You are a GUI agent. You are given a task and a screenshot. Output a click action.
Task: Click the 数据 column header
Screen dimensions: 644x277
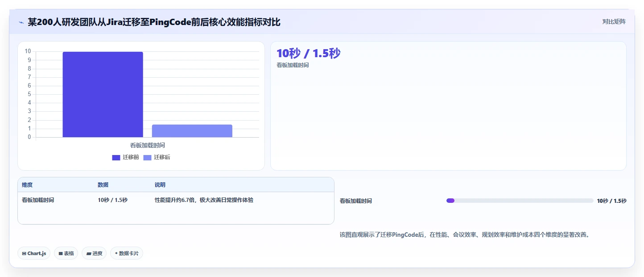[x=103, y=185]
